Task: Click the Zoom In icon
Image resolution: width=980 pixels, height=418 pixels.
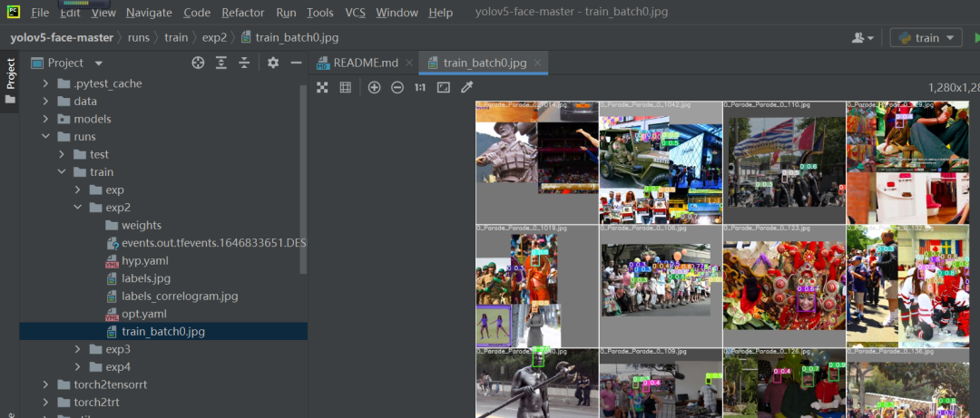Action: click(375, 87)
